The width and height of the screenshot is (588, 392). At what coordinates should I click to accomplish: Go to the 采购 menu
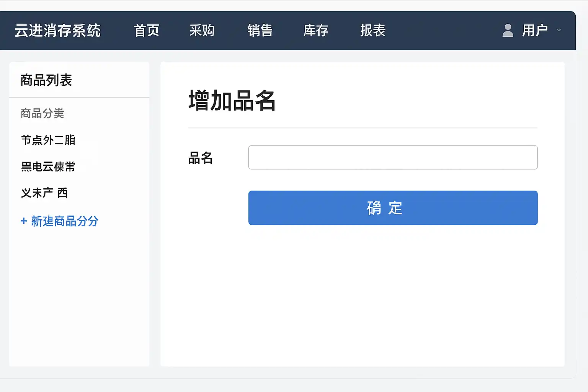tap(202, 30)
